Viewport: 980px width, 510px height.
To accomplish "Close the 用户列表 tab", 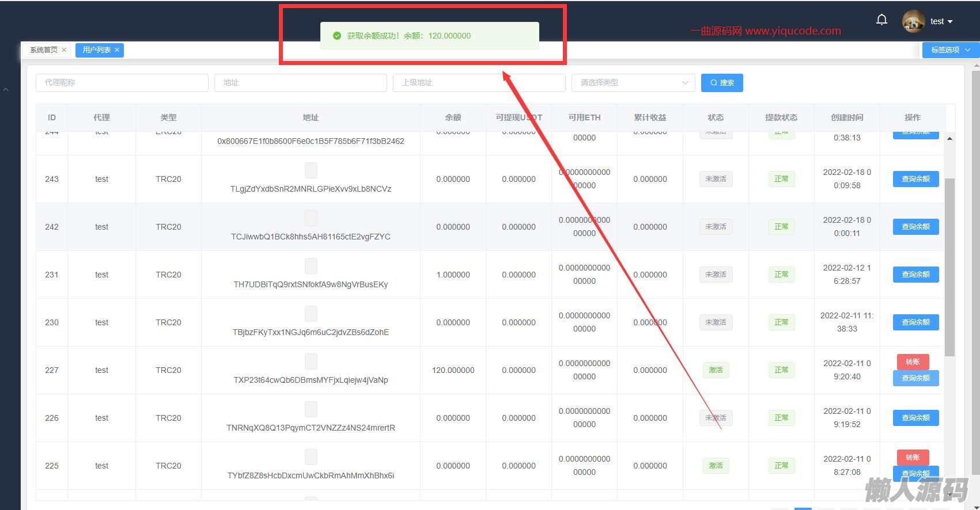I will tap(117, 50).
